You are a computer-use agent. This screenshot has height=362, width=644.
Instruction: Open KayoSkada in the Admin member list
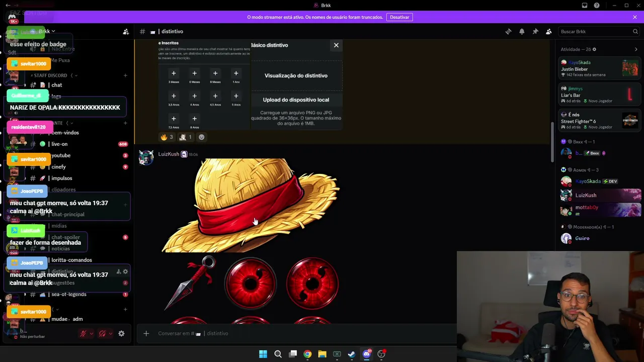click(x=600, y=181)
